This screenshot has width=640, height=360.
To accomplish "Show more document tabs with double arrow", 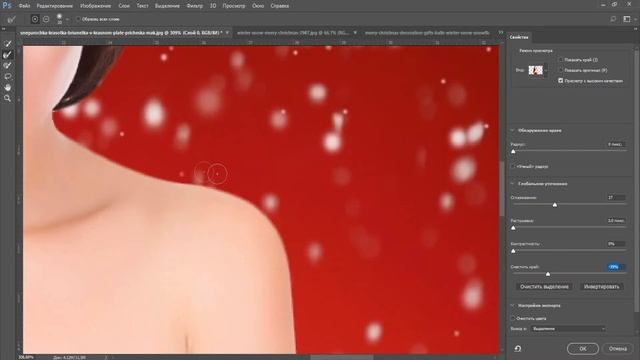I will click(501, 33).
